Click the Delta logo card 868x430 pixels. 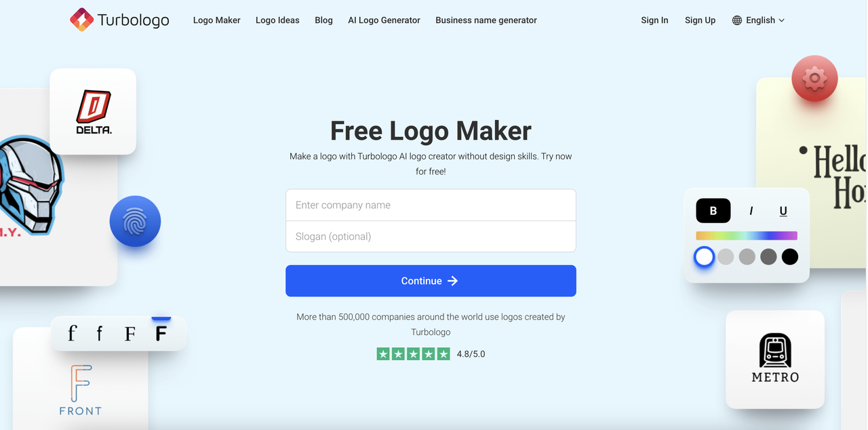click(x=94, y=112)
